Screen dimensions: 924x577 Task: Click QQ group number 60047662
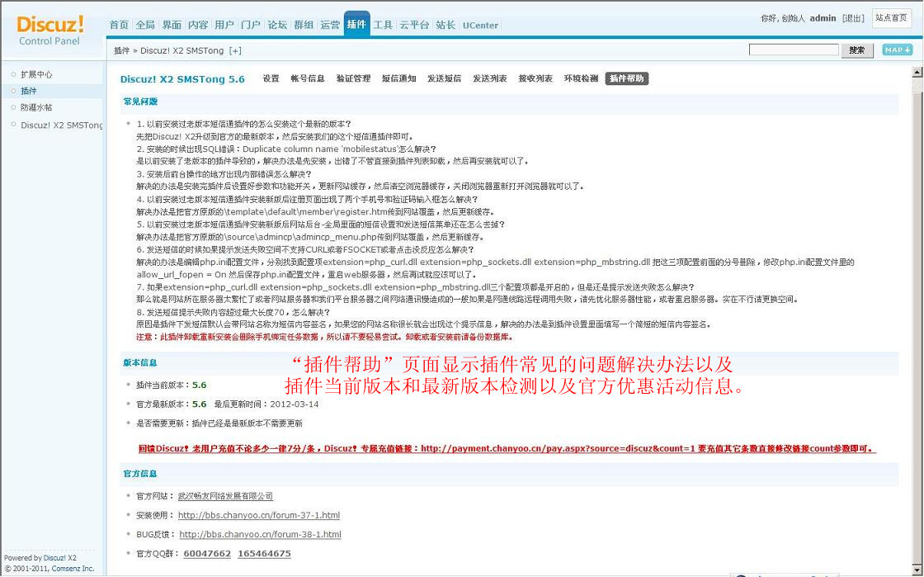(x=207, y=553)
